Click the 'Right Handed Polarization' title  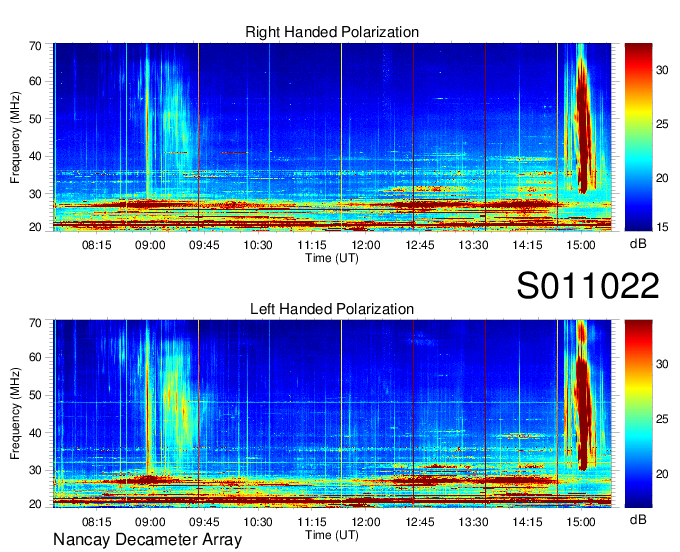click(332, 32)
